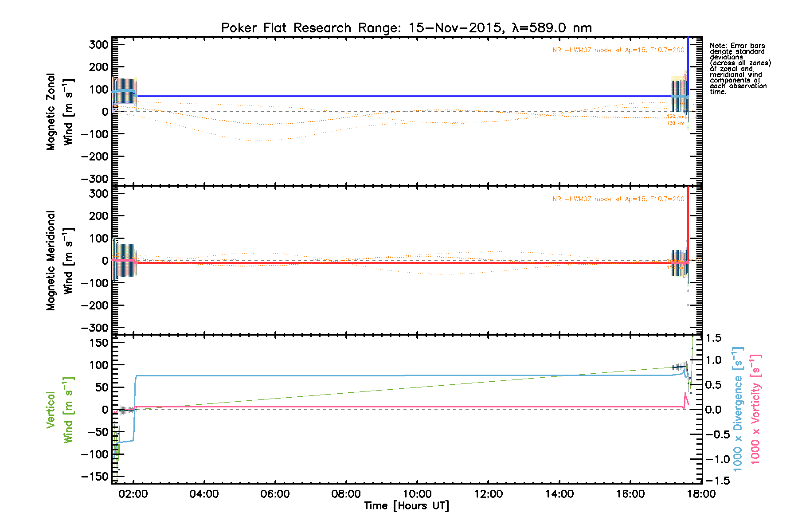Click the Poker Flat Research Range plot title
This screenshot has height=532, width=798.
pos(406,28)
